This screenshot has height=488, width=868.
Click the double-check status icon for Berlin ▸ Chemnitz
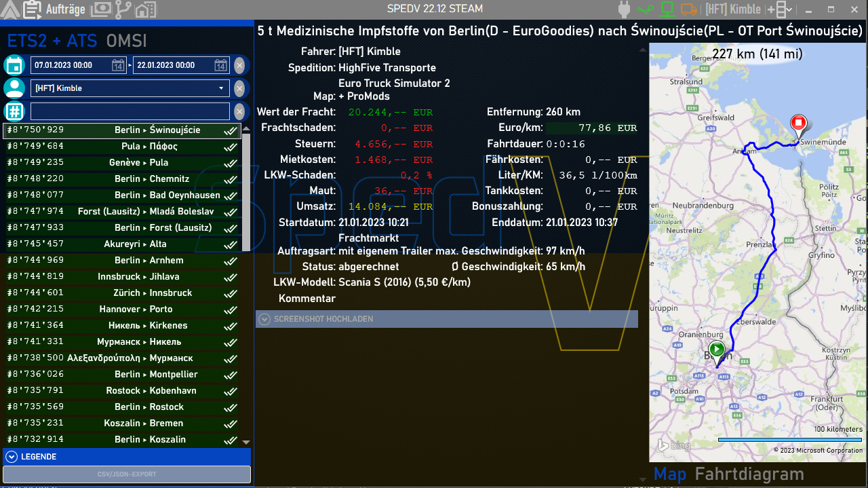(231, 179)
